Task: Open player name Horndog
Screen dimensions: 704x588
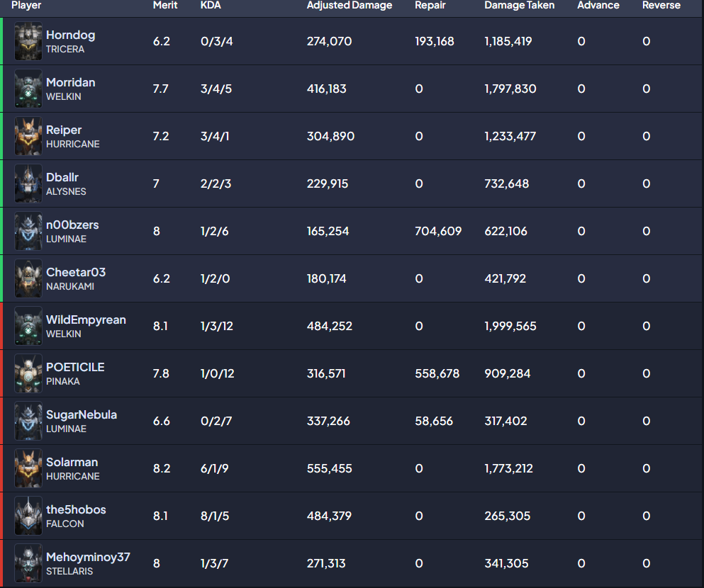Action: [x=70, y=35]
